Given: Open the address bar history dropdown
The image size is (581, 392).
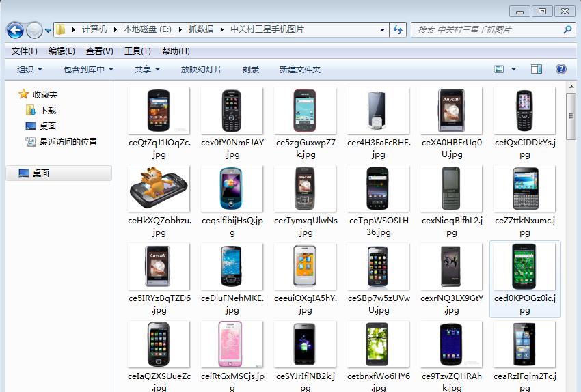Looking at the screenshot, I should (x=382, y=29).
